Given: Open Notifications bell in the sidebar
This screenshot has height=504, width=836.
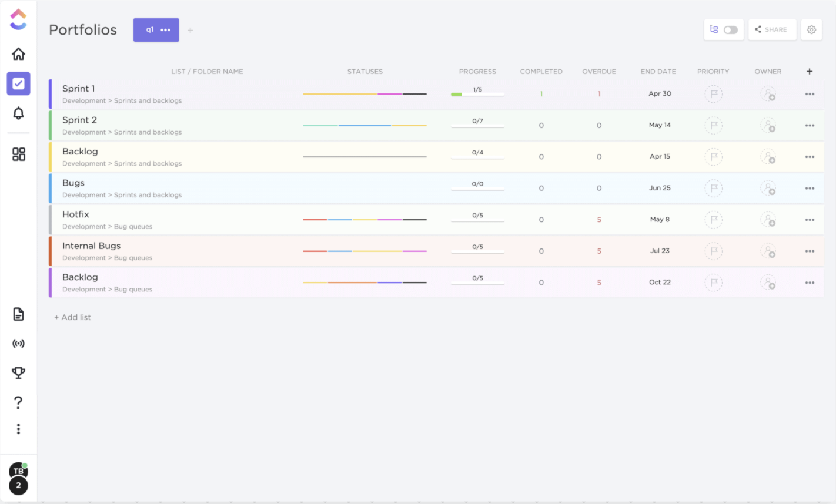Looking at the screenshot, I should pyautogui.click(x=18, y=113).
